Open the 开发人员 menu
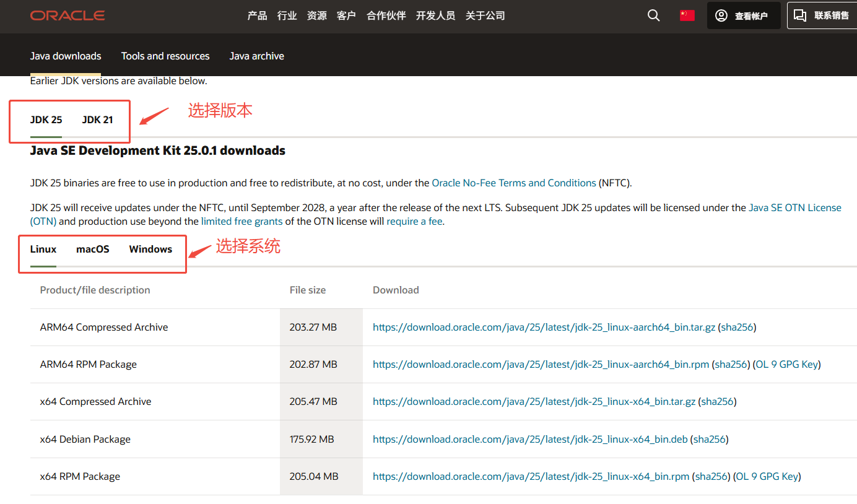Screen dimensions: 857x504 pos(436,15)
